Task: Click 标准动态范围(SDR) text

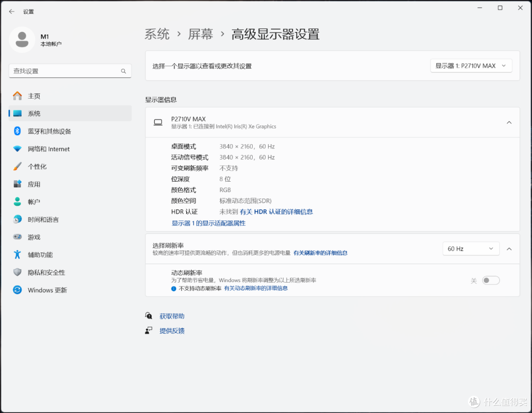Action: [245, 201]
